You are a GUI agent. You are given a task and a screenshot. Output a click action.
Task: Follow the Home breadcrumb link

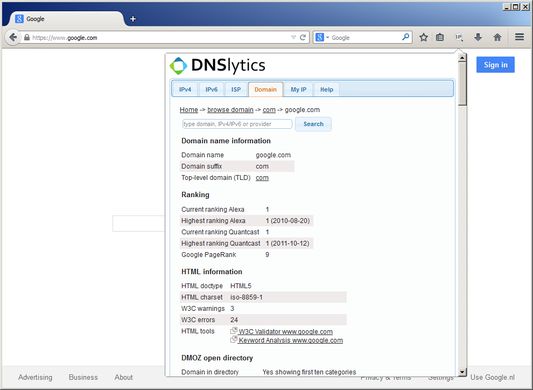click(189, 110)
